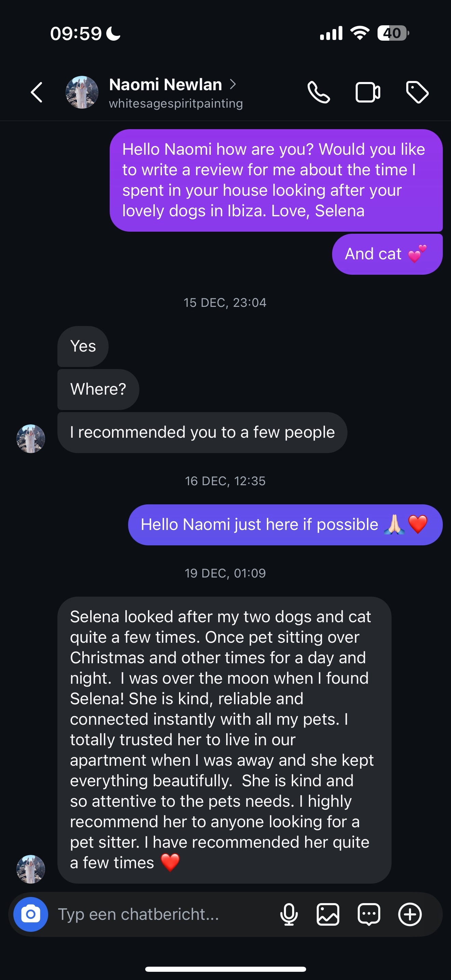Tap the 'Where?' message bubble
This screenshot has height=980, width=451.
98,389
